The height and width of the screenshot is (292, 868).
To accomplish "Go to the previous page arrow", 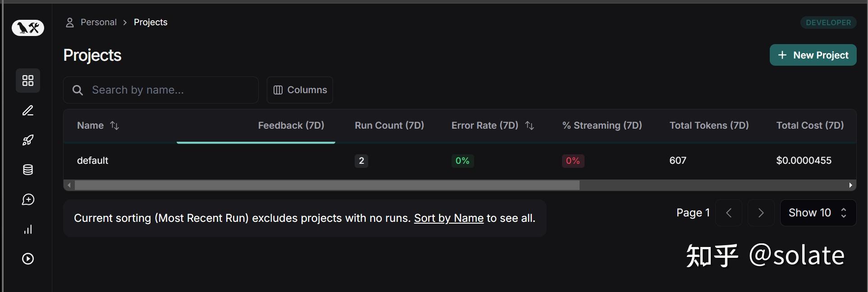I will [729, 213].
